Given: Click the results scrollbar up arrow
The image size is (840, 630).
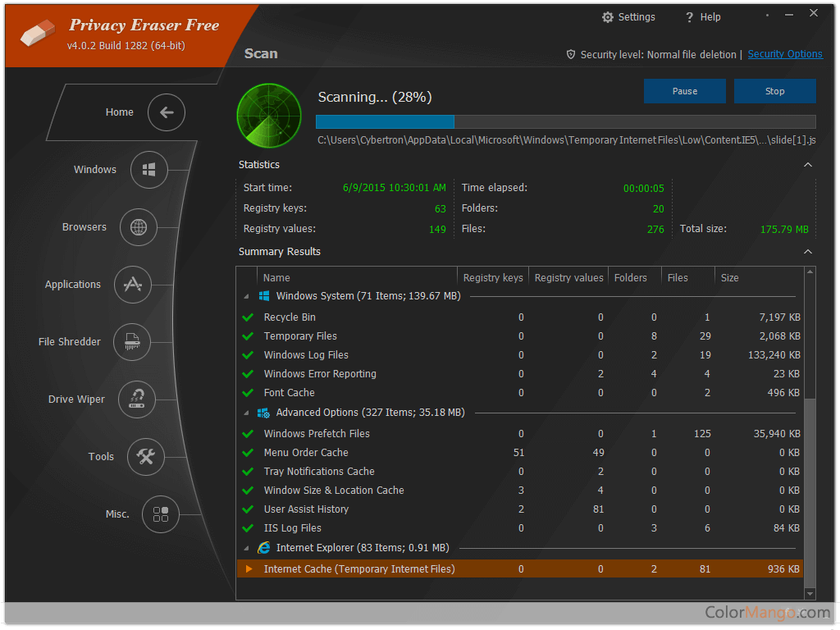Looking at the screenshot, I should tap(810, 272).
